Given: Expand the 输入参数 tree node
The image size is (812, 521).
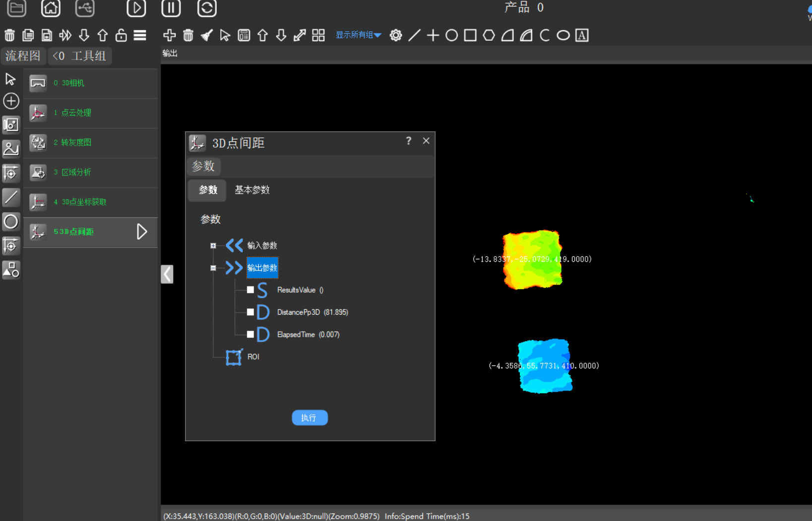Looking at the screenshot, I should point(213,246).
